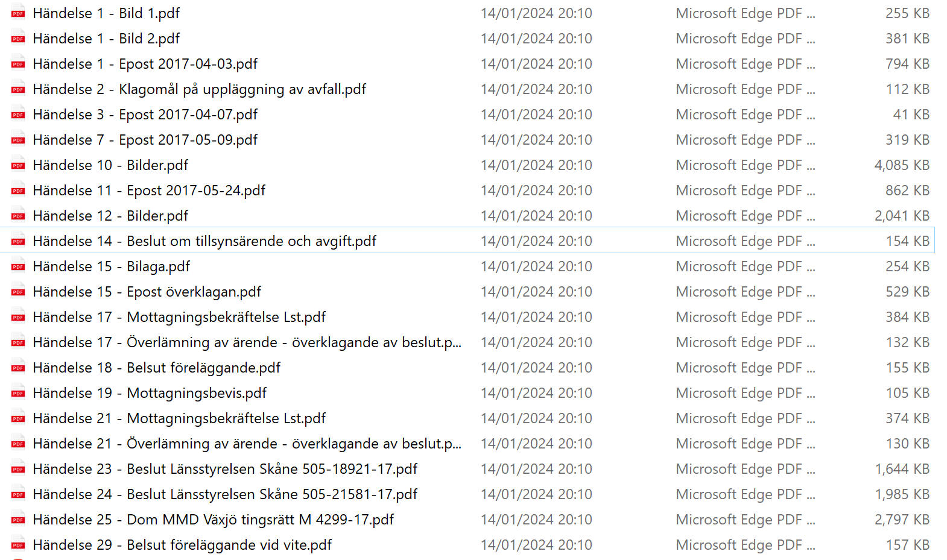Viewport: 947px width, 560px height.
Task: Click the 529 KB size value
Action: (x=908, y=292)
